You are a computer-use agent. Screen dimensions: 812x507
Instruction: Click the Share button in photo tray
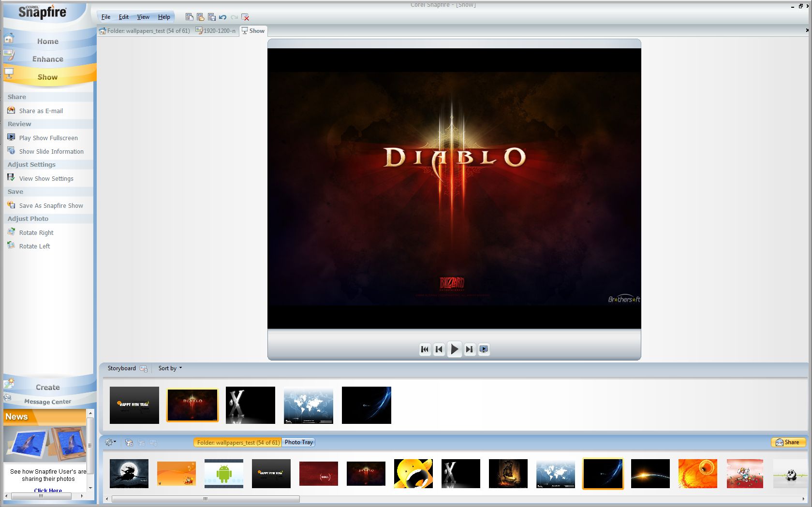coord(788,442)
